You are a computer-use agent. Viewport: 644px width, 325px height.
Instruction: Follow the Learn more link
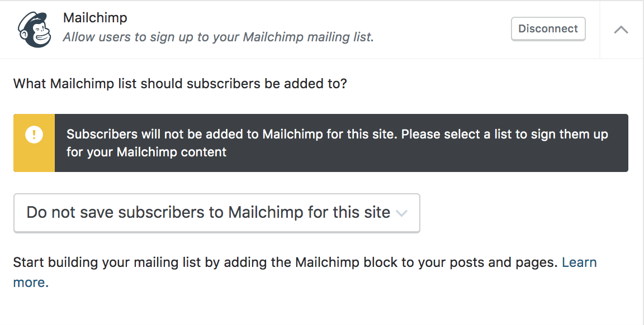coord(579,262)
